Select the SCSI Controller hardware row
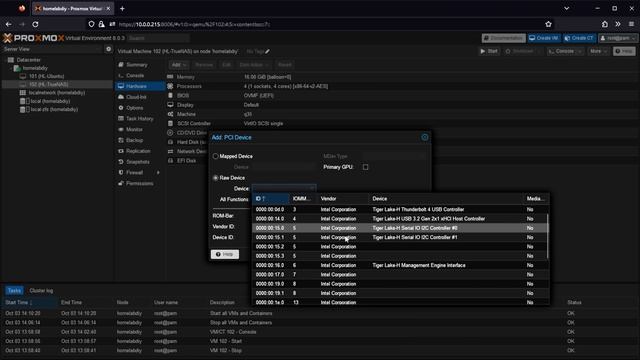 (402, 123)
